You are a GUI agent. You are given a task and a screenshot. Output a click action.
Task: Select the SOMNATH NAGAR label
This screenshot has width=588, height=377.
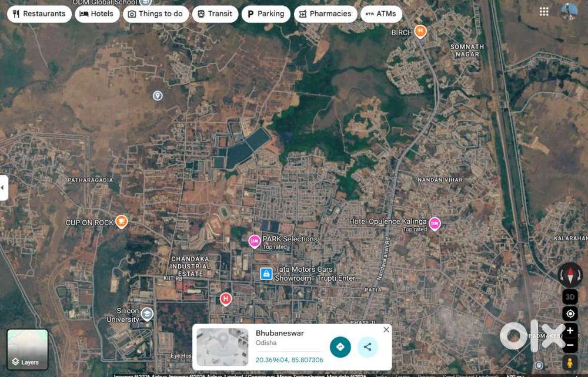[x=467, y=50]
